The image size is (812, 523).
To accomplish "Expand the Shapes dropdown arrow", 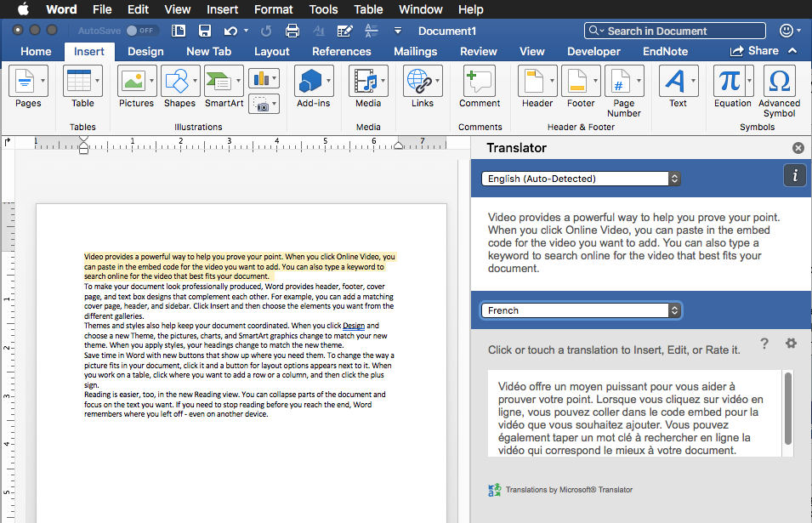I will tap(196, 81).
